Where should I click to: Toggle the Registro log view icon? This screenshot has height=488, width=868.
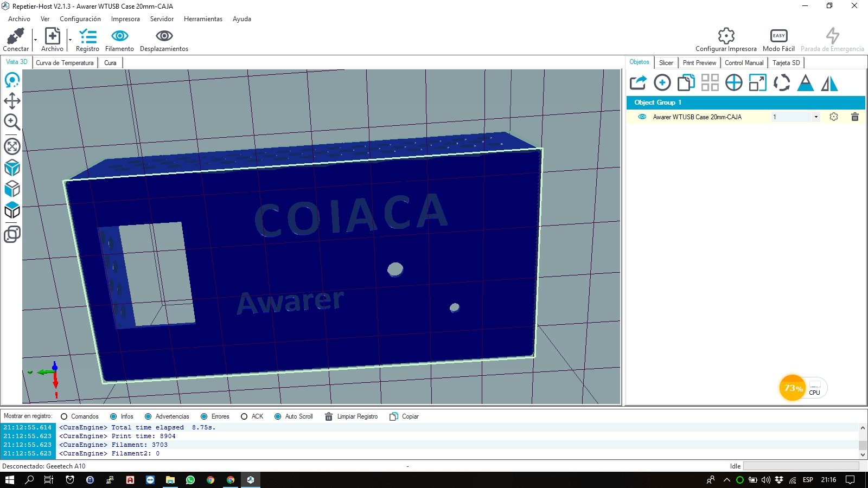point(87,36)
